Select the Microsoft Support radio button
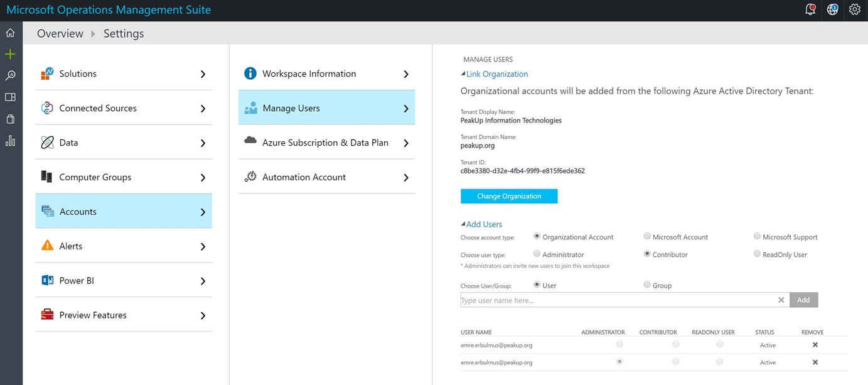Screen dimensions: 868x385 [757, 236]
